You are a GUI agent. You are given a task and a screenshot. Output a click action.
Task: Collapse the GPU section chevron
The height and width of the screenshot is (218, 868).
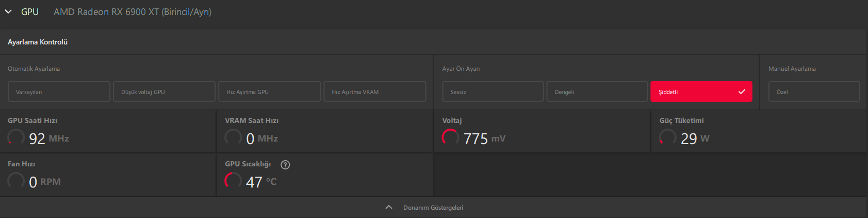tap(8, 11)
